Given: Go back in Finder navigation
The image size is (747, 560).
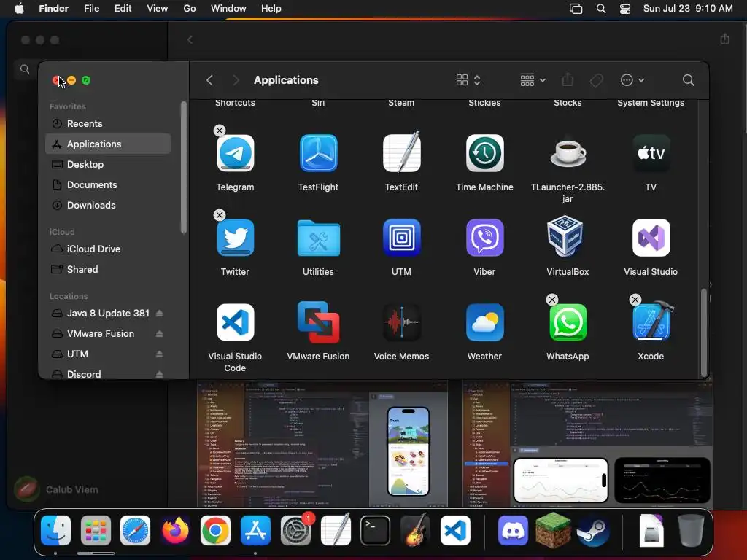Looking at the screenshot, I should [x=209, y=80].
